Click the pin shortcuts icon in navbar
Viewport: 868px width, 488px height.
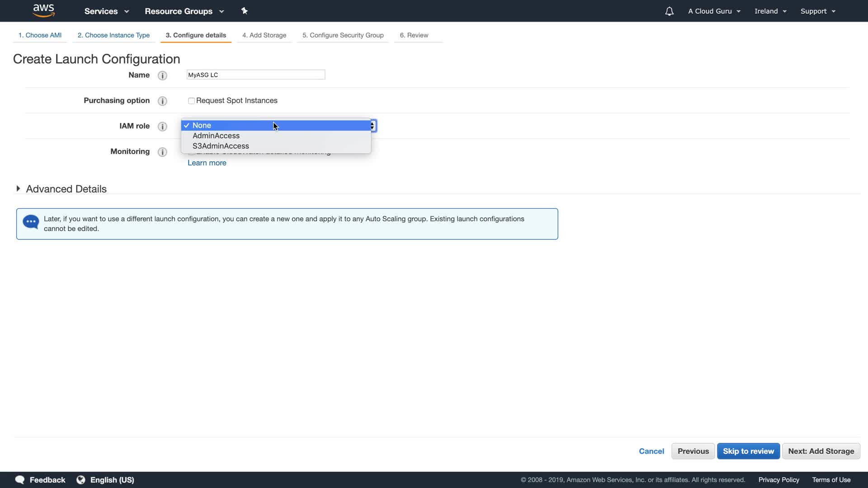(x=245, y=11)
